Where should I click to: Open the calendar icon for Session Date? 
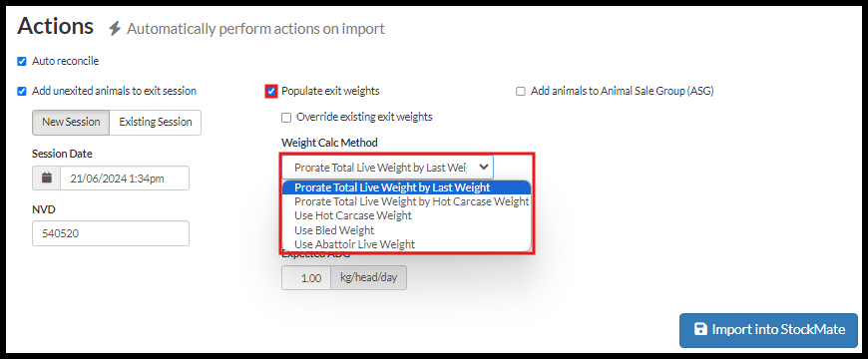tap(47, 179)
